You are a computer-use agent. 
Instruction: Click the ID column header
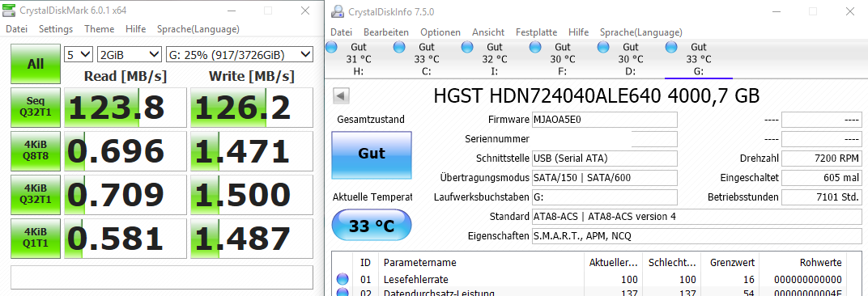point(365,262)
